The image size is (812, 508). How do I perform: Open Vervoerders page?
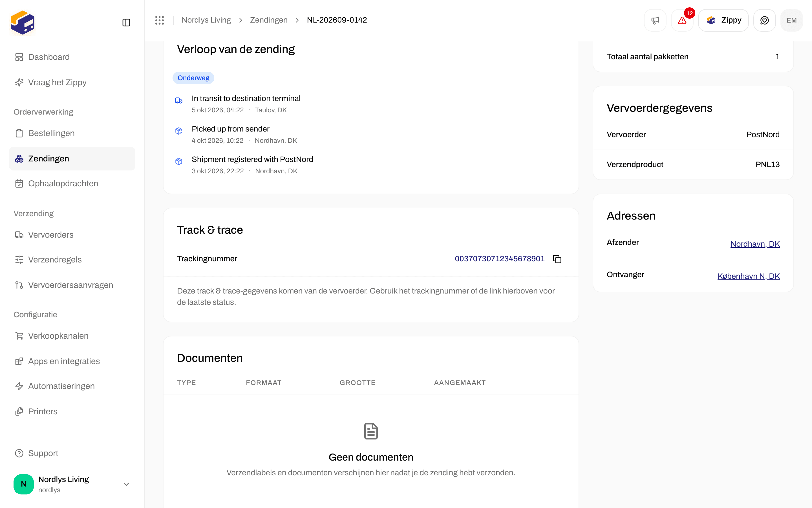click(x=72, y=235)
